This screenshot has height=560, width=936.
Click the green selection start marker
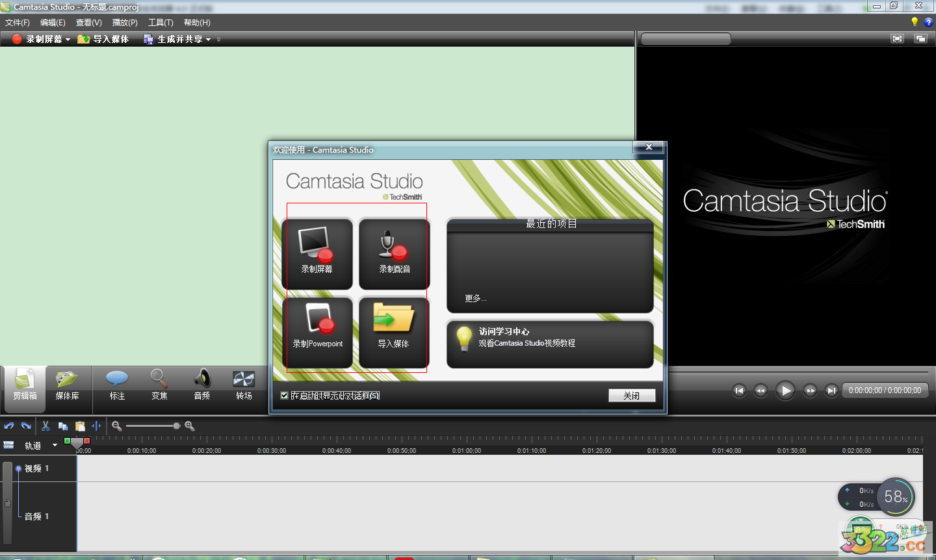(x=68, y=440)
